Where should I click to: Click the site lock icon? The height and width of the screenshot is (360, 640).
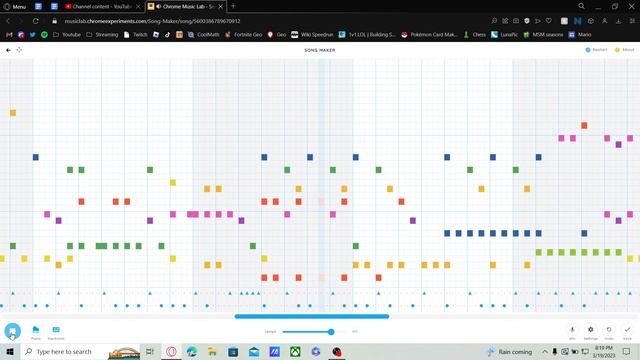click(x=54, y=21)
